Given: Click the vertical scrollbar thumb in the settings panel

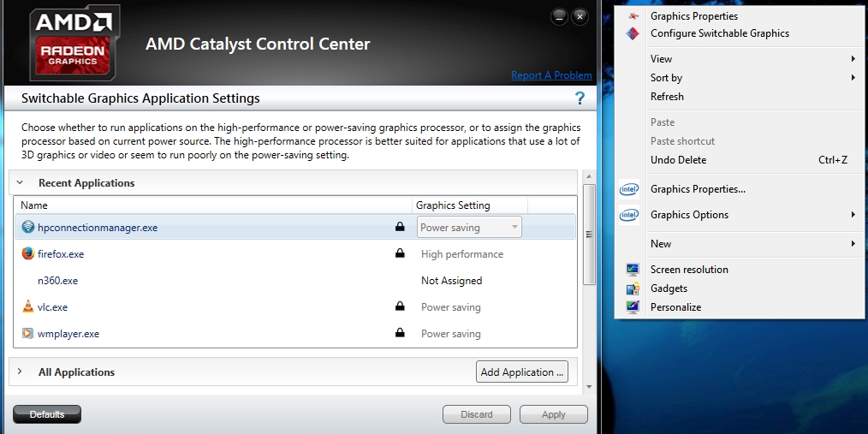Looking at the screenshot, I should (588, 234).
